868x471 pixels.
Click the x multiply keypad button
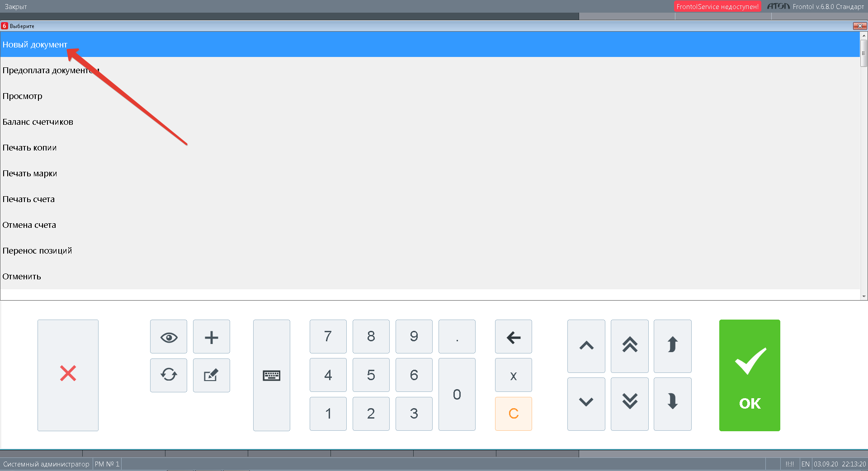tap(514, 375)
